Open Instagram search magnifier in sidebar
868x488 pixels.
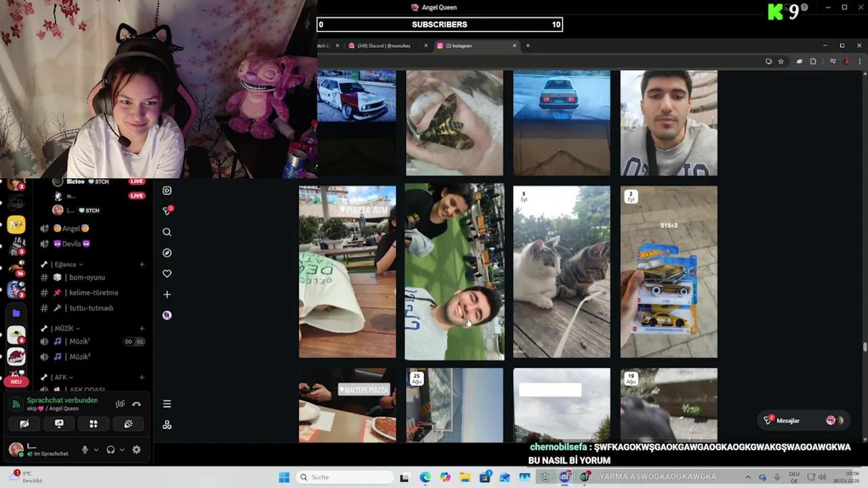coord(167,232)
